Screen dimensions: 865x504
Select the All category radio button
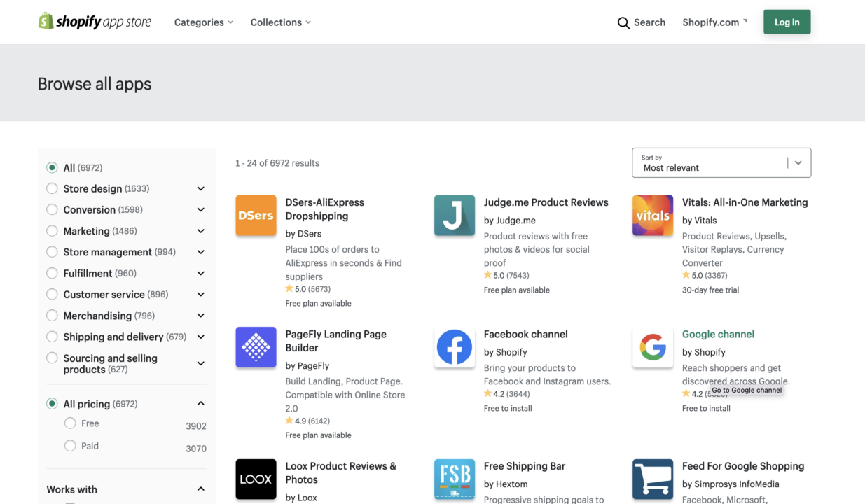[x=52, y=168]
